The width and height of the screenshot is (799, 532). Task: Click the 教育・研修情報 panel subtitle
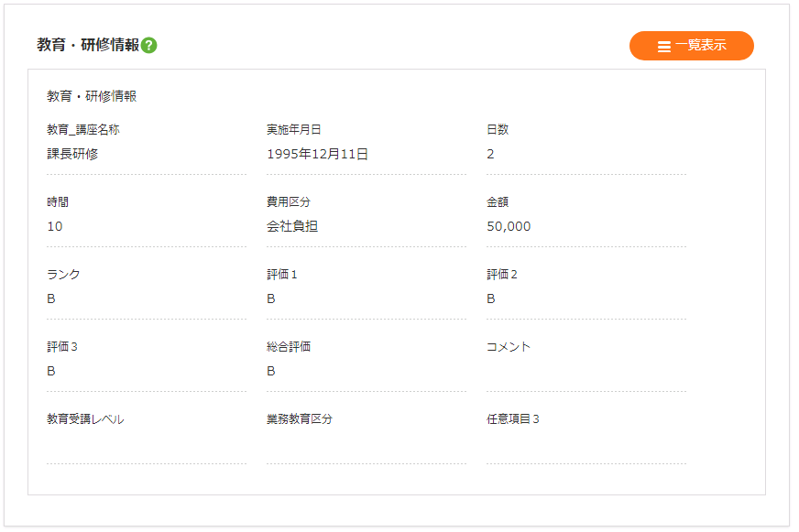[92, 95]
